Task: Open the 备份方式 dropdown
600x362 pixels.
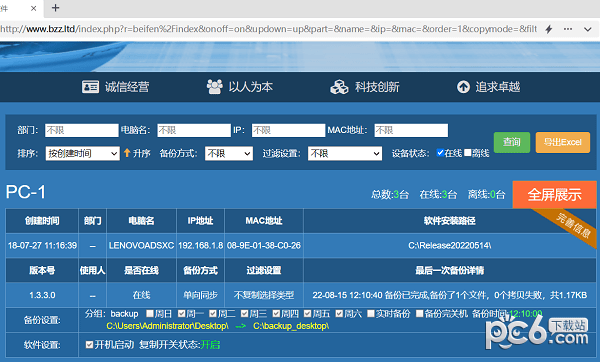Action: (229, 153)
